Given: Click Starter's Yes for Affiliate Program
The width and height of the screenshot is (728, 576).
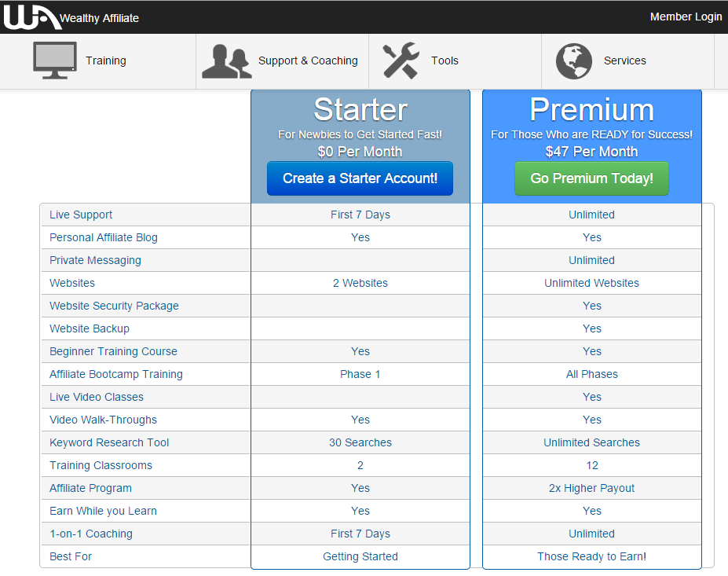Looking at the screenshot, I should tap(360, 488).
